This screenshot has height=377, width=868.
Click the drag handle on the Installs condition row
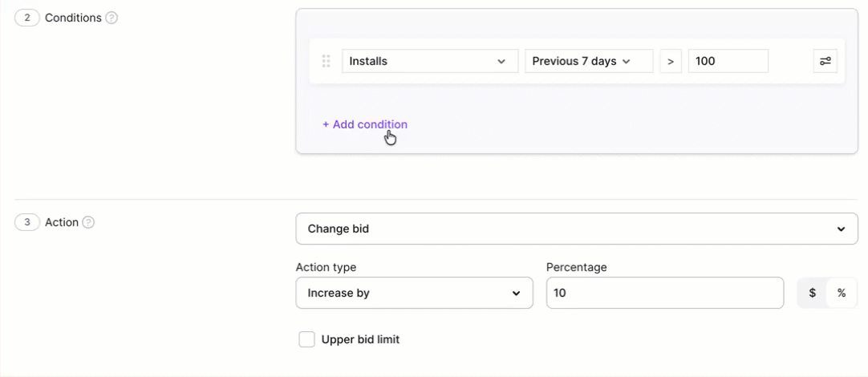point(326,61)
